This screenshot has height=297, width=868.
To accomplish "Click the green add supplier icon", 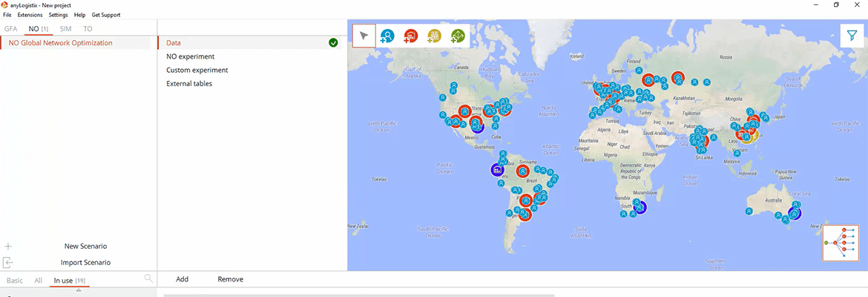I will [x=458, y=36].
